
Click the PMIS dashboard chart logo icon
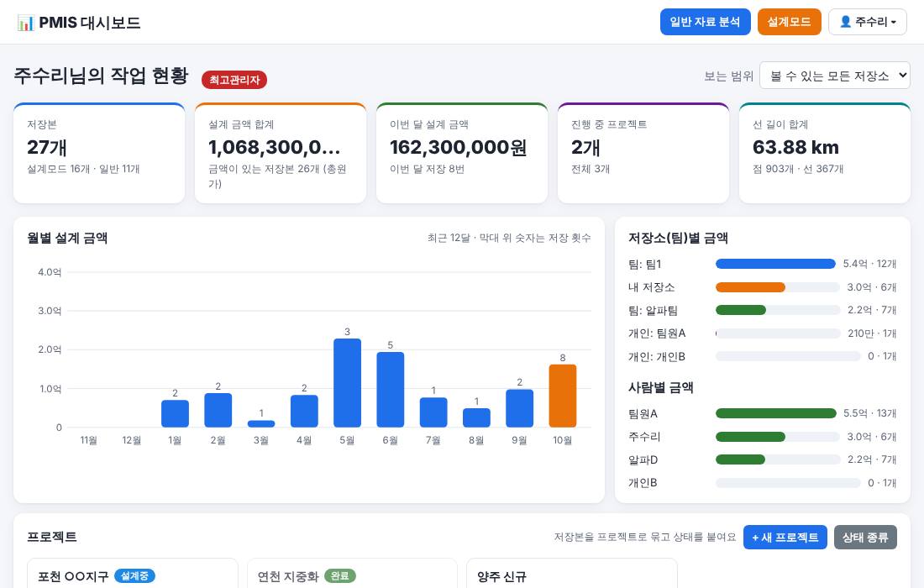(x=25, y=23)
